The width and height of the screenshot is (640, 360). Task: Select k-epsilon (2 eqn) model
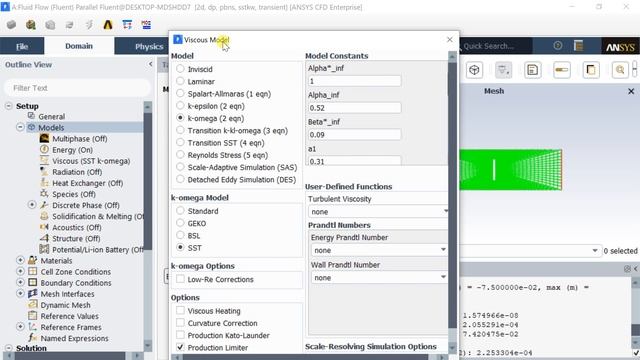click(180, 105)
